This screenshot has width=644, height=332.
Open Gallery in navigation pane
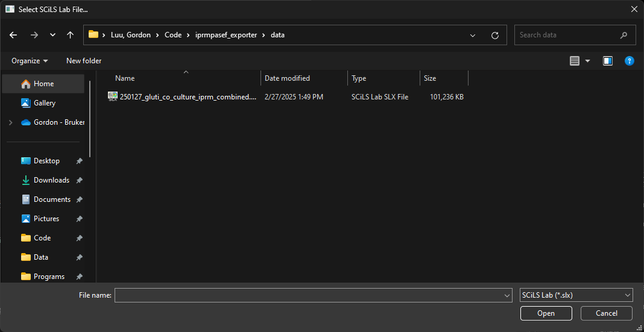pyautogui.click(x=43, y=103)
